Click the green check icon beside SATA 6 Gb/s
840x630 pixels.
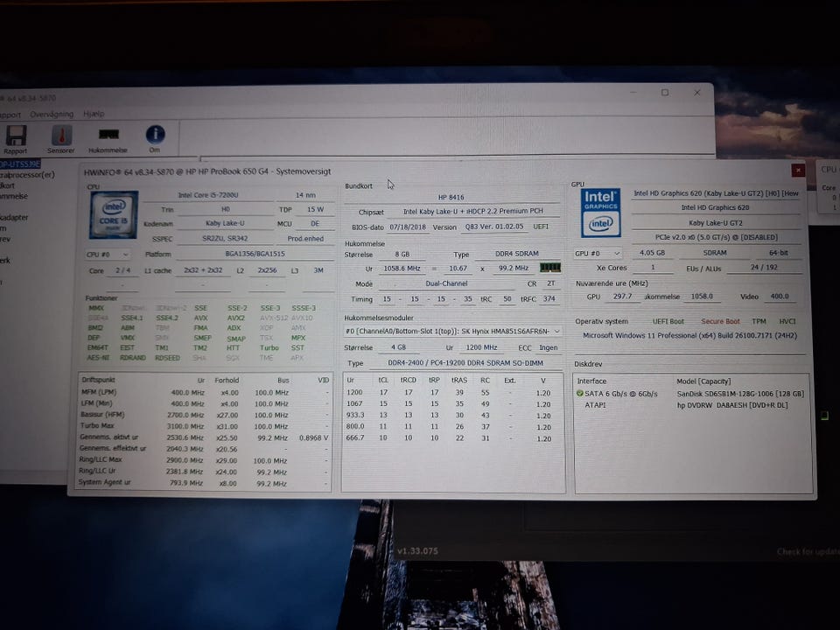click(579, 394)
